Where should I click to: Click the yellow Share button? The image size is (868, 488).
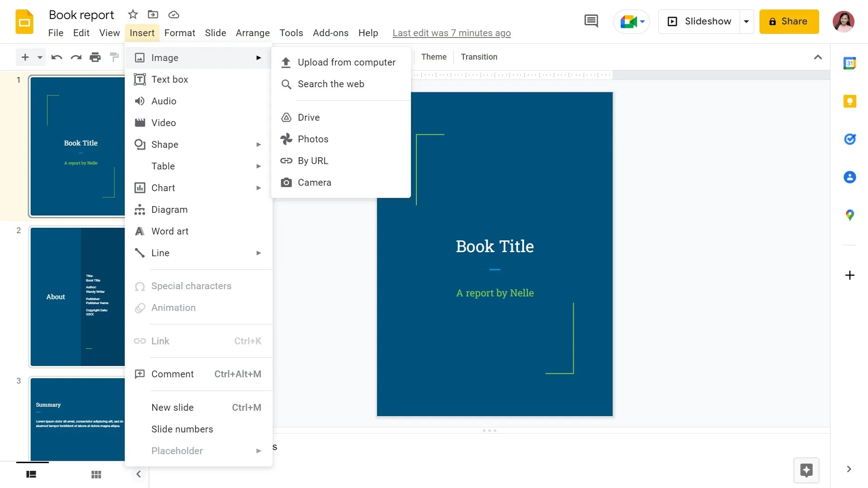(x=789, y=21)
